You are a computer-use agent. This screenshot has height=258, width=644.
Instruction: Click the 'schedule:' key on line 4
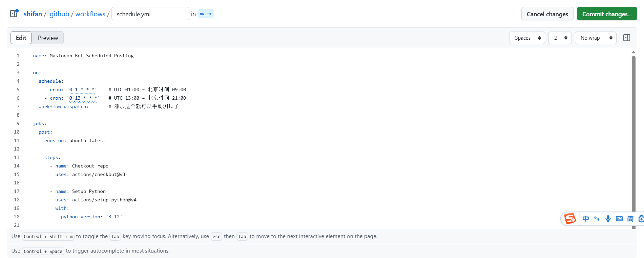51,81
